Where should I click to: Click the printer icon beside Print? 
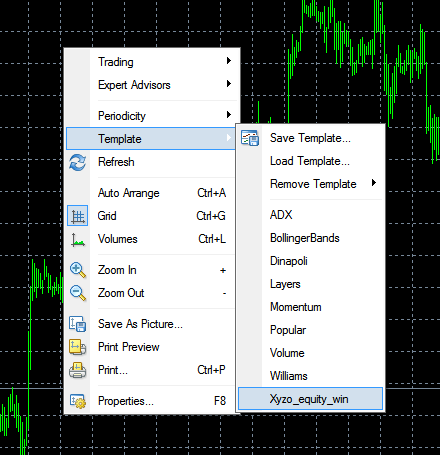(x=78, y=370)
